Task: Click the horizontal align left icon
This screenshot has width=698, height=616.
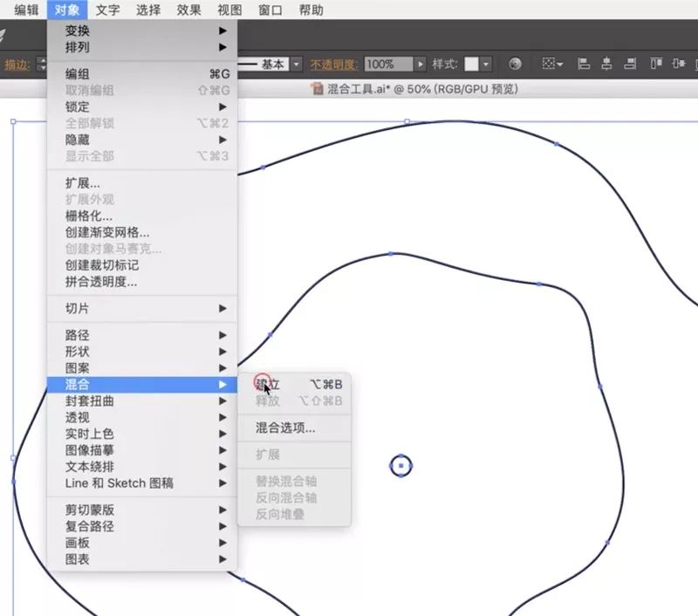Action: pos(584,64)
